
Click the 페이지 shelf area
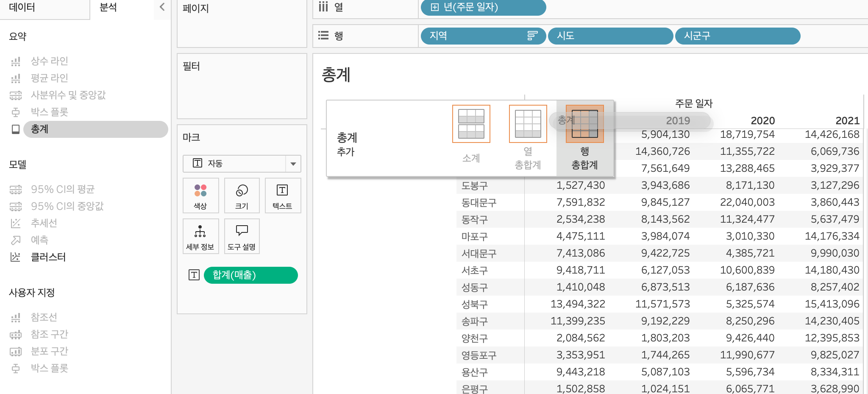click(242, 23)
